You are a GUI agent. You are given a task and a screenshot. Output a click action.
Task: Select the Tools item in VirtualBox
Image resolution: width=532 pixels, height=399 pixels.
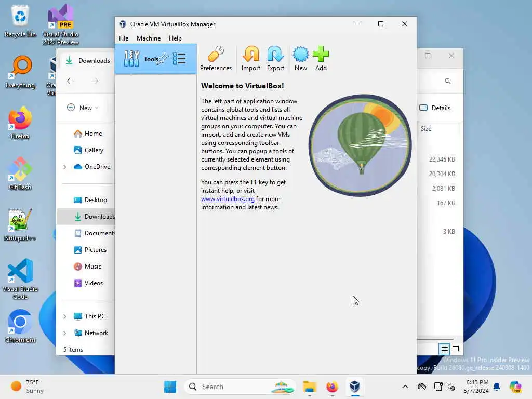coord(156,59)
